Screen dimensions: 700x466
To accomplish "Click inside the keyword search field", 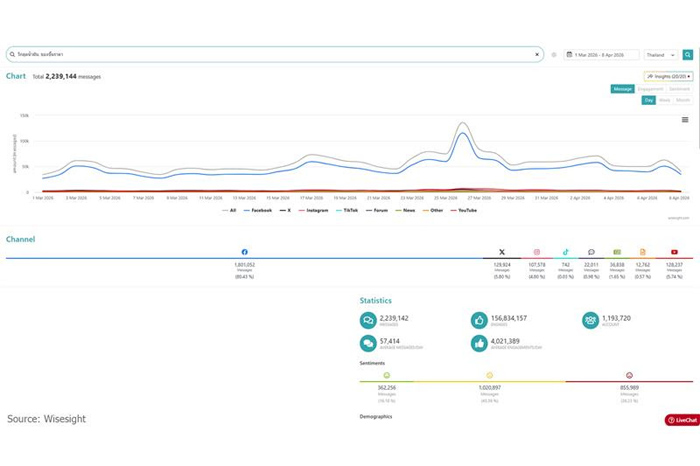I will pos(270,55).
